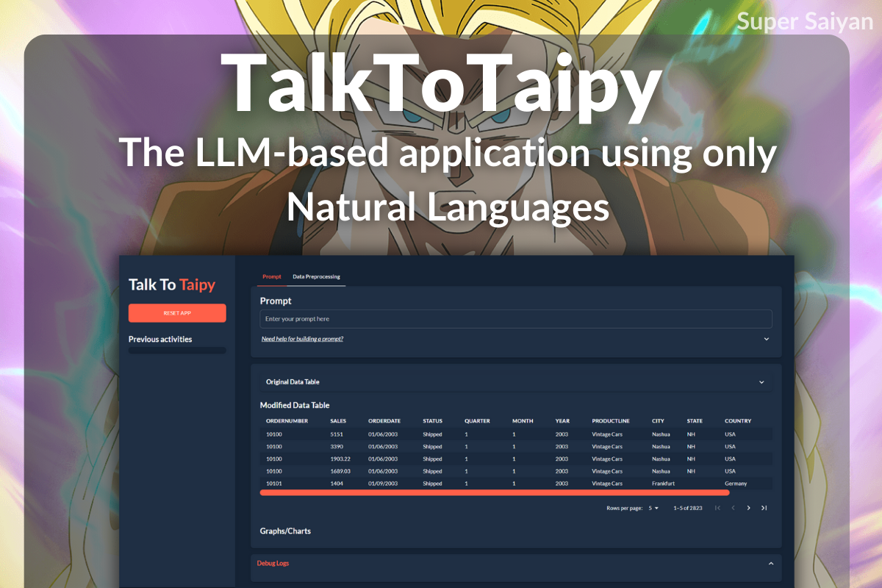Jump to last table page
Viewport: 882px width, 588px height.
point(764,508)
